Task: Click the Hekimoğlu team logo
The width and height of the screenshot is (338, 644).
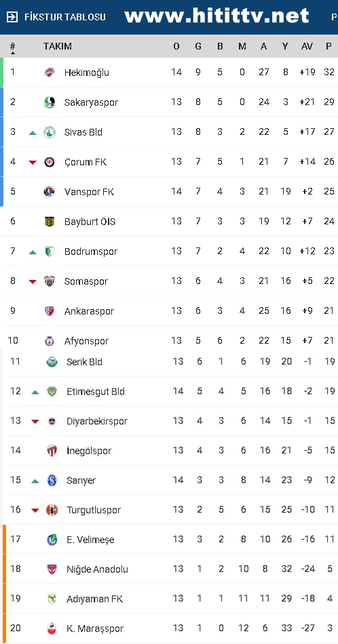Action: (x=50, y=73)
